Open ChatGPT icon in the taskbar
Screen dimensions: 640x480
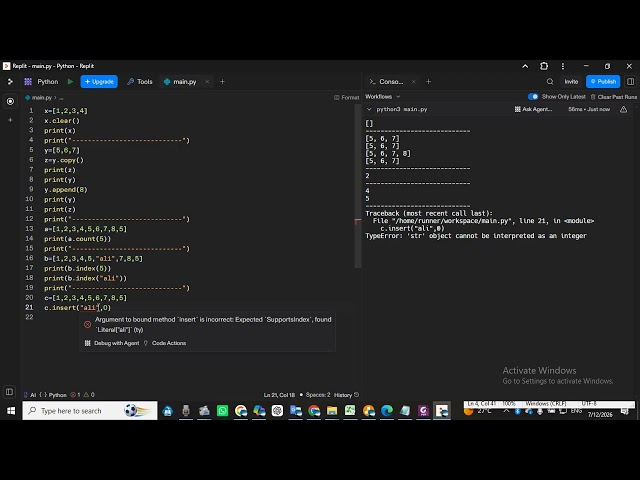tap(277, 411)
